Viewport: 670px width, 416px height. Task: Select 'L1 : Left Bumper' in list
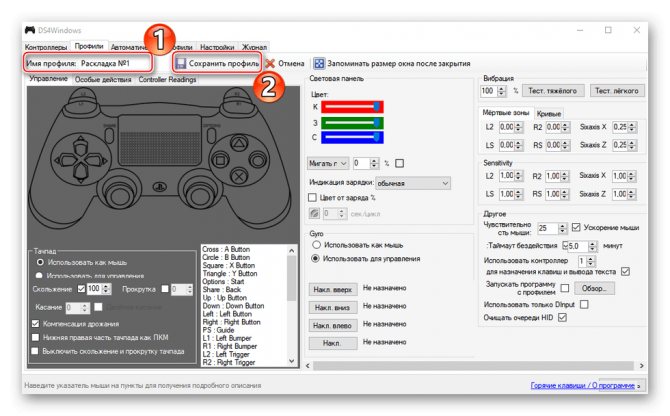coord(226,338)
